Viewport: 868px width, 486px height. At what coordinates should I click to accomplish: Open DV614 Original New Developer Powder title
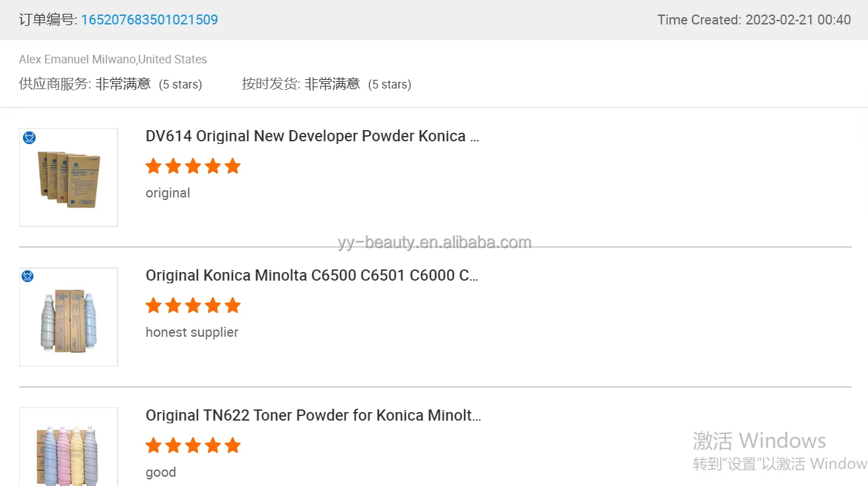tap(312, 136)
